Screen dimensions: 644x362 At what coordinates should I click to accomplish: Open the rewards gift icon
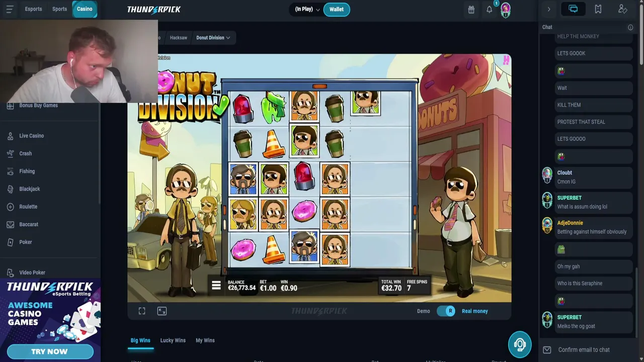[471, 9]
